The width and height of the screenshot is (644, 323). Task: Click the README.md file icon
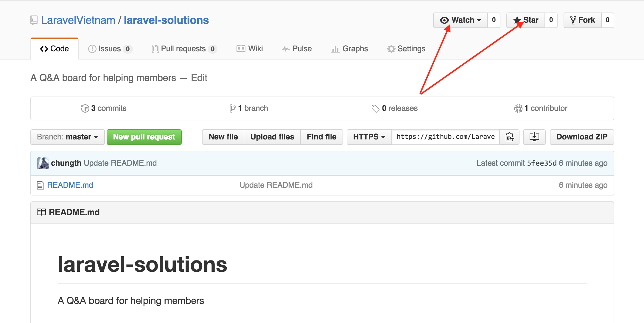click(x=41, y=185)
